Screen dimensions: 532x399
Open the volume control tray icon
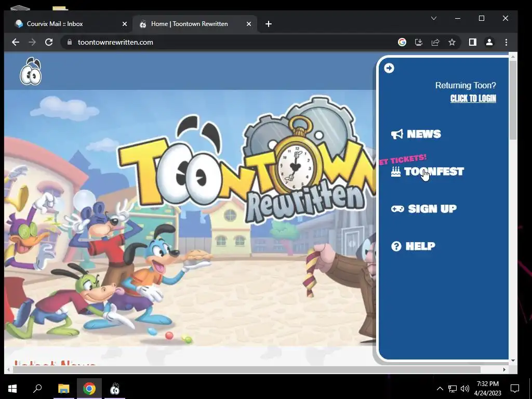(x=465, y=389)
